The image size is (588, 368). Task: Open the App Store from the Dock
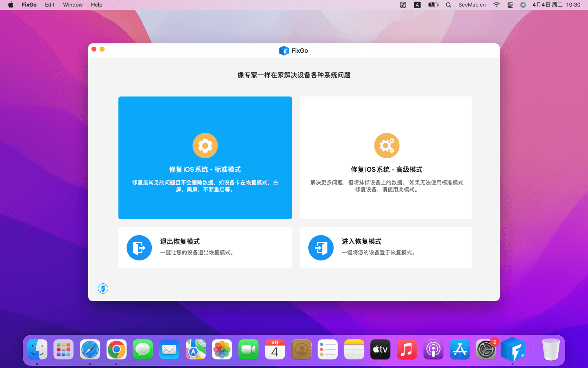coord(460,350)
